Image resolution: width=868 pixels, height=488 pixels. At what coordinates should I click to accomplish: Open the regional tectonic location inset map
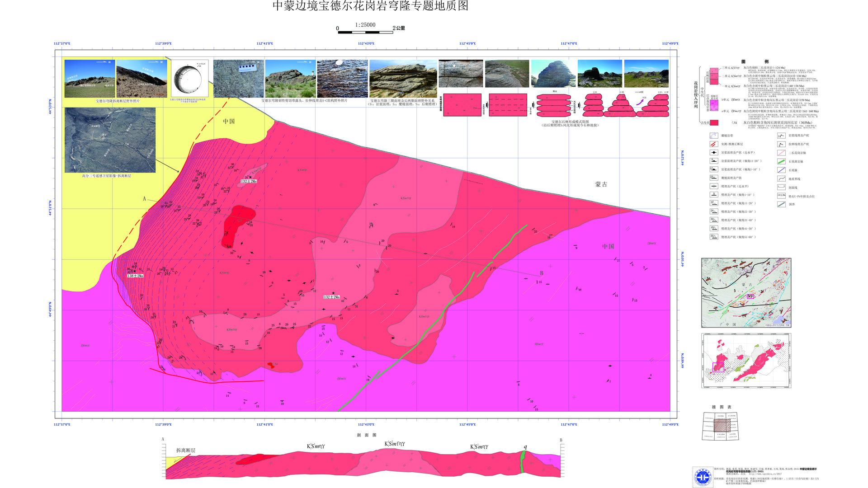(746, 293)
